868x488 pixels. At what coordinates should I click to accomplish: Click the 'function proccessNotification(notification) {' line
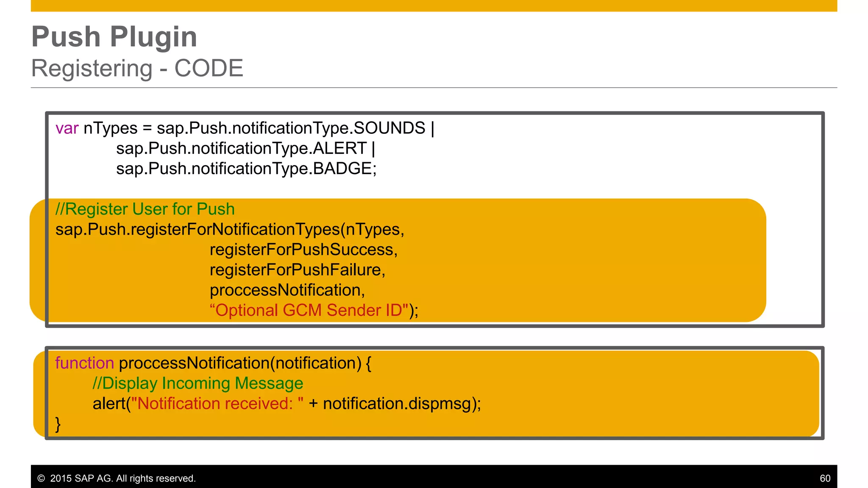[213, 363]
